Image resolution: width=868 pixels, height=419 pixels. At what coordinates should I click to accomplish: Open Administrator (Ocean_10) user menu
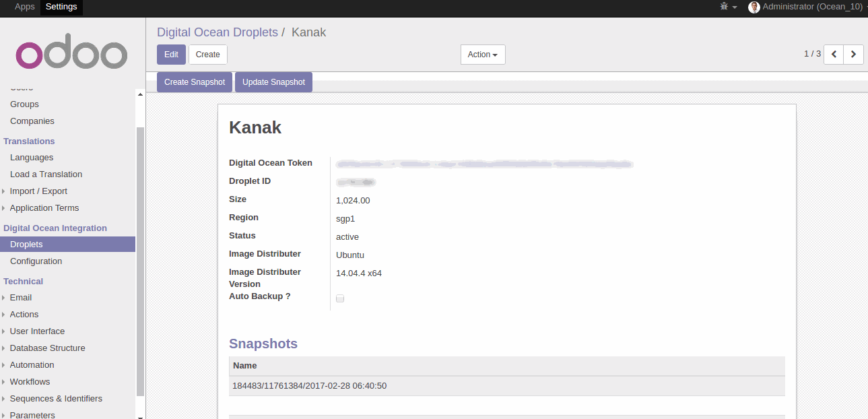point(807,7)
